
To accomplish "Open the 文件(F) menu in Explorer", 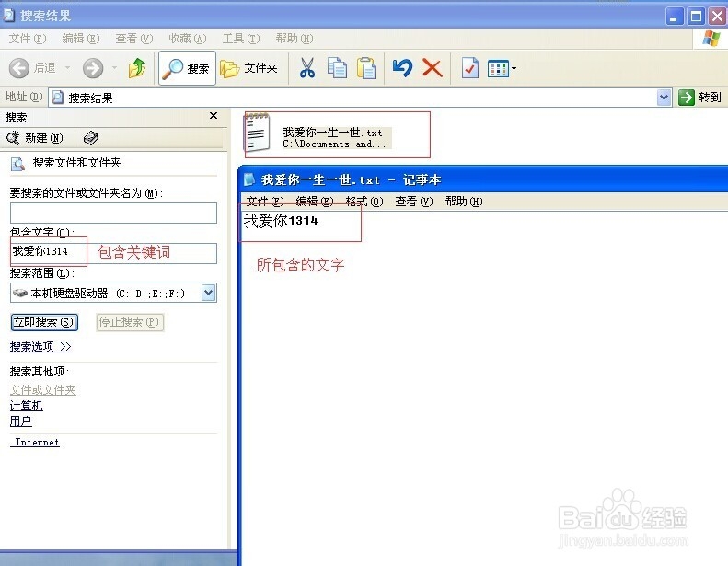I will (28, 39).
